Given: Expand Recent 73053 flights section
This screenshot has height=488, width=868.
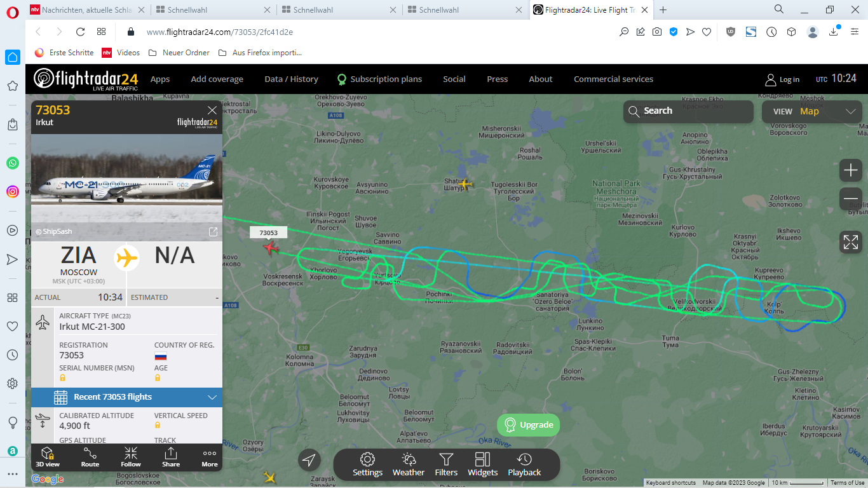Looking at the screenshot, I should [126, 397].
